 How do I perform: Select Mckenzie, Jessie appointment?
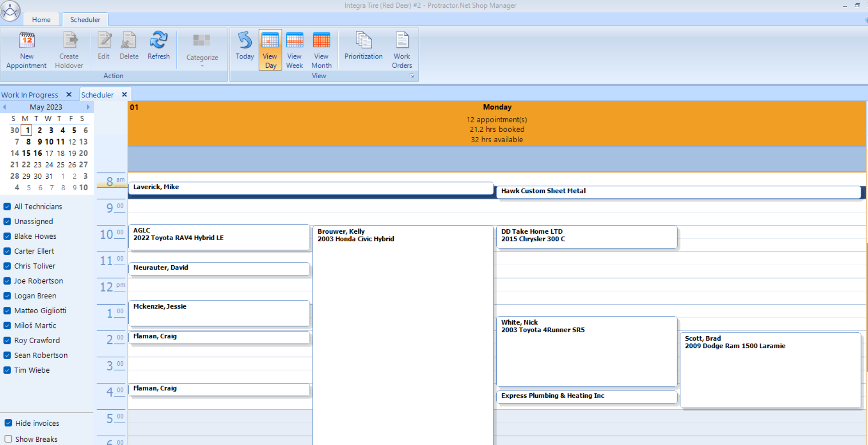(219, 313)
